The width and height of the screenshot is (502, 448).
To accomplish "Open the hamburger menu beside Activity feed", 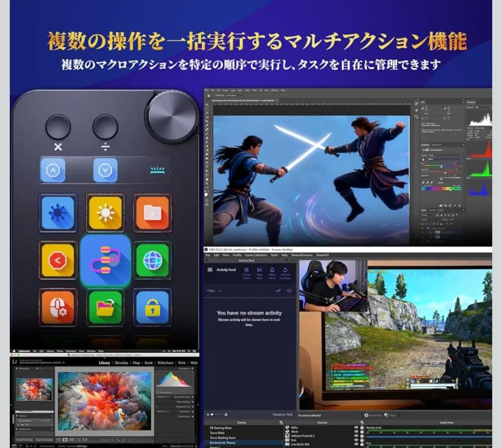I will pyautogui.click(x=210, y=270).
